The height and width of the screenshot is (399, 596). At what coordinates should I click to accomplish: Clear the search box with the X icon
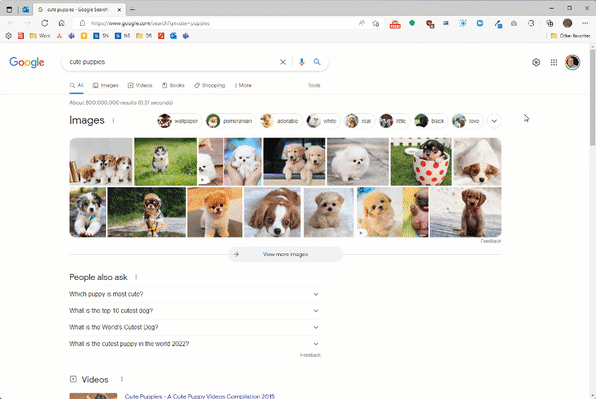point(283,62)
